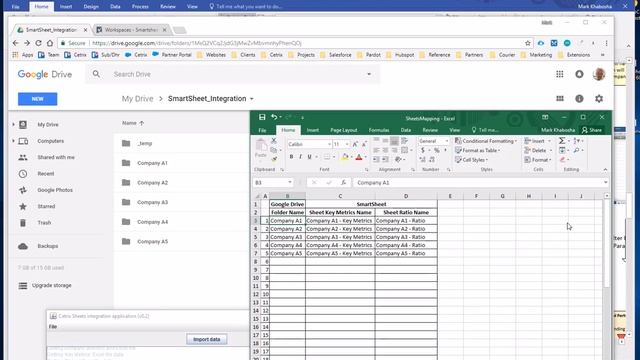Show Drive details info panel
640x360 pixels.
pos(579,99)
